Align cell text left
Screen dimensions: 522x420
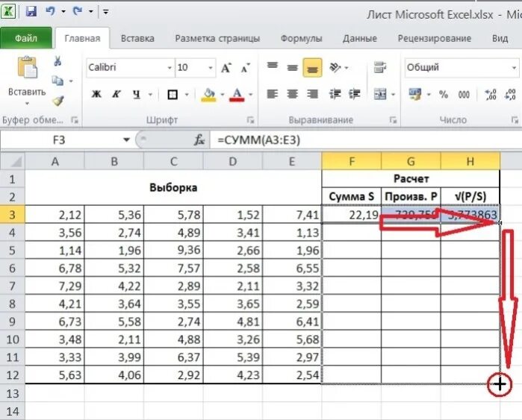[273, 95]
